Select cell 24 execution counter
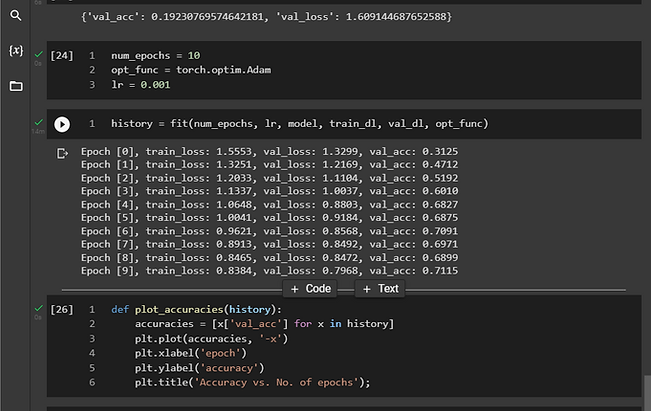651x411 pixels. [61, 56]
